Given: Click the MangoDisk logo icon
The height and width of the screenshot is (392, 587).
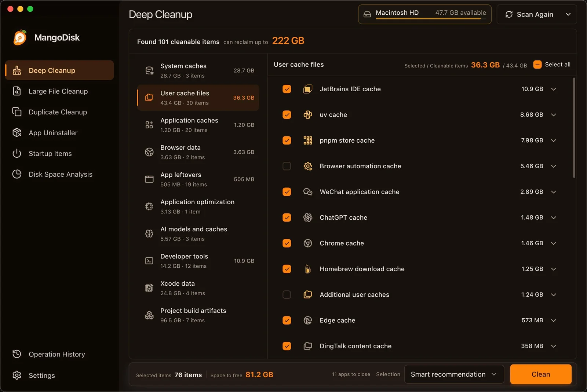Looking at the screenshot, I should pyautogui.click(x=20, y=37).
